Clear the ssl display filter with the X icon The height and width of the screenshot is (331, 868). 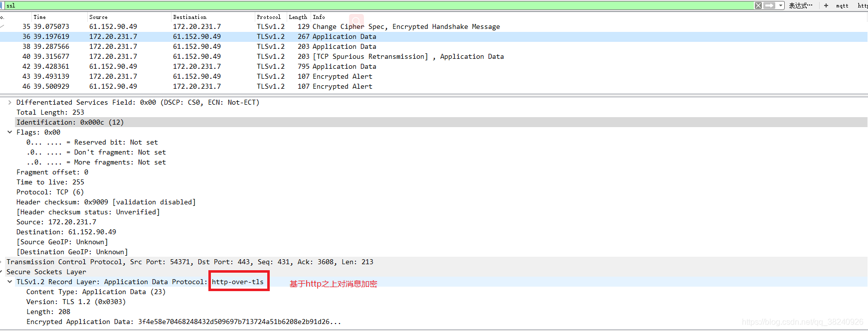(758, 5)
